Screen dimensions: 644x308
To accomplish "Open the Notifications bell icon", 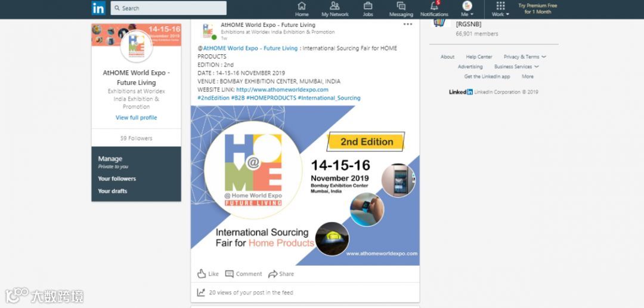I will 434,9.
